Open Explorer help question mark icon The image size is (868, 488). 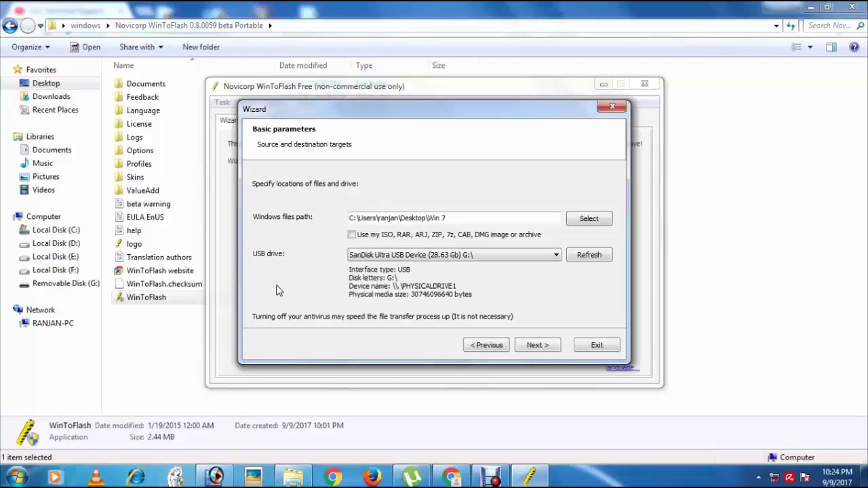pos(854,47)
